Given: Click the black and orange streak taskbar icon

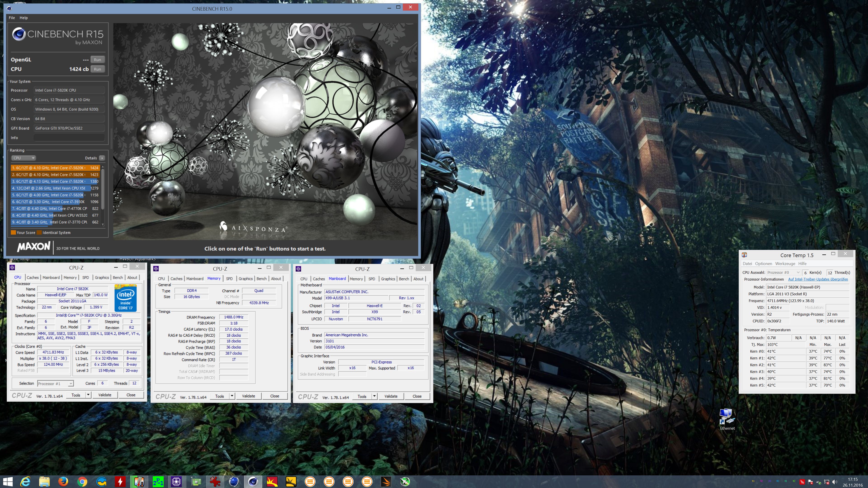Looking at the screenshot, I should point(386,482).
